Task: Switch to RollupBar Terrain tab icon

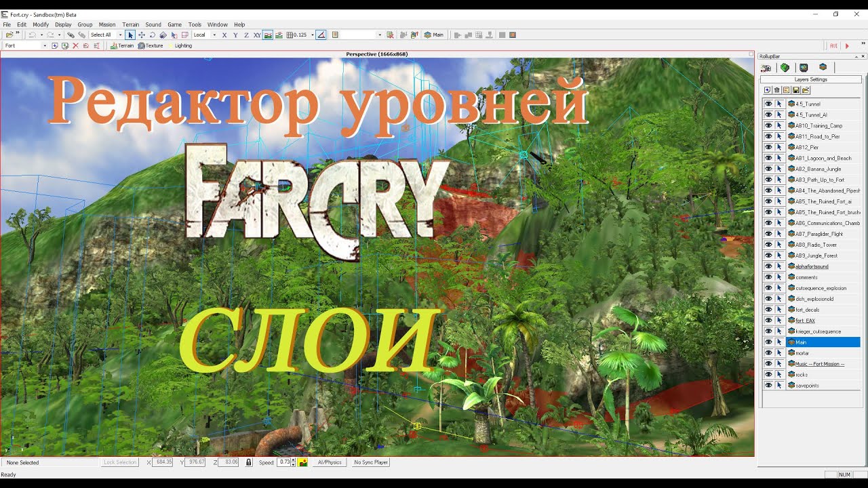Action: (x=785, y=68)
